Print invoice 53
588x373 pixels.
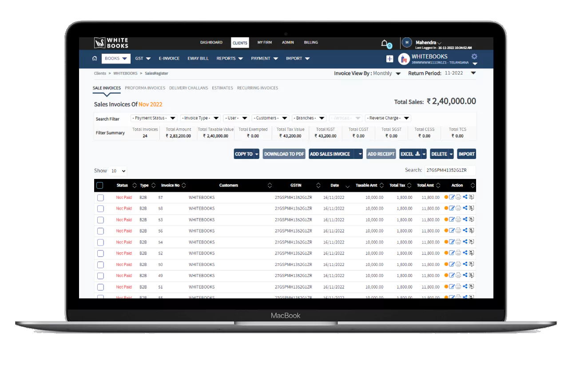point(458,219)
